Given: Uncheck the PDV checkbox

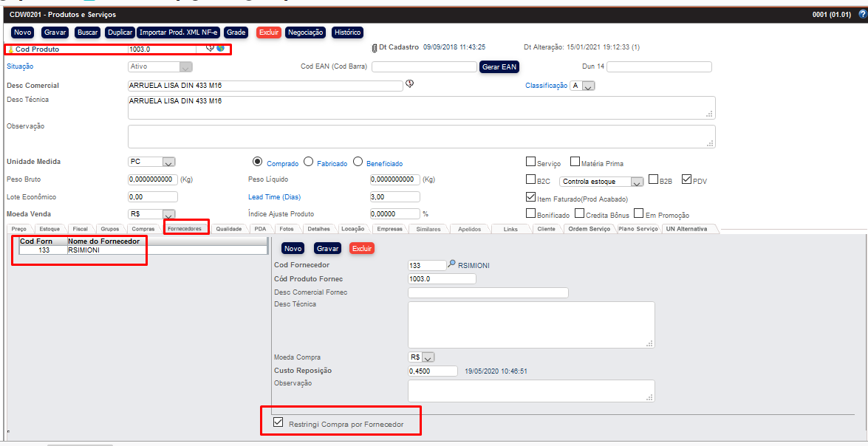Looking at the screenshot, I should pos(686,179).
